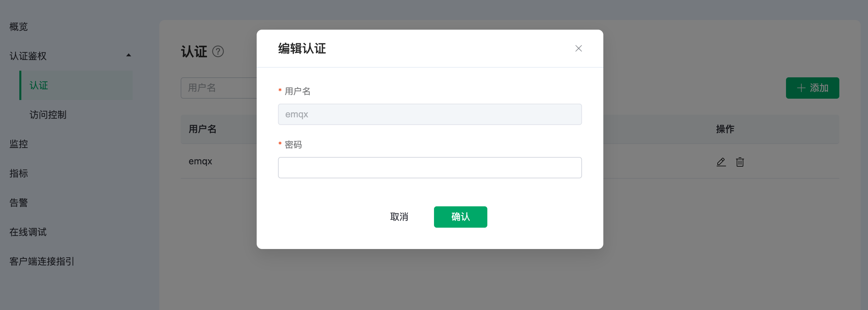Open 概览 in the sidebar
This screenshot has height=310, width=868.
[x=19, y=27]
